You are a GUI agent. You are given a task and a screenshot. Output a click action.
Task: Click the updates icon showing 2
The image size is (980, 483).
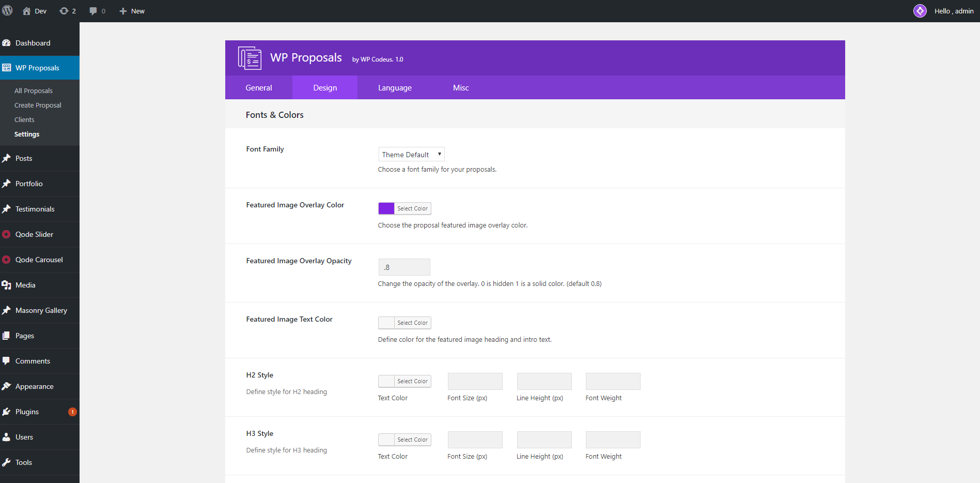64,11
